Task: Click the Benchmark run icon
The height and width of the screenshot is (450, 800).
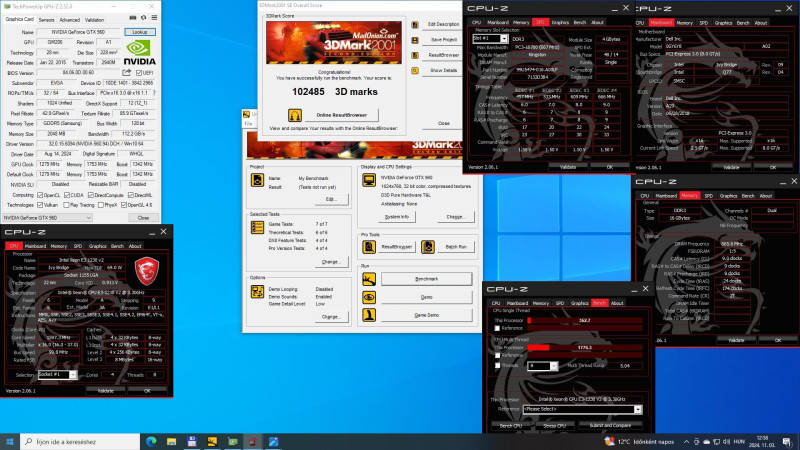Action: click(369, 279)
